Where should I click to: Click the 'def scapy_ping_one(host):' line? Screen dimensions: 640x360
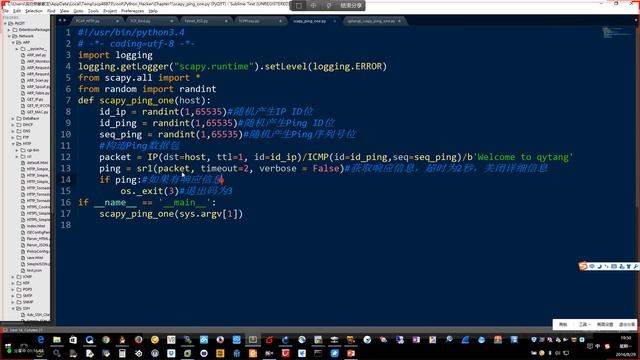point(144,100)
